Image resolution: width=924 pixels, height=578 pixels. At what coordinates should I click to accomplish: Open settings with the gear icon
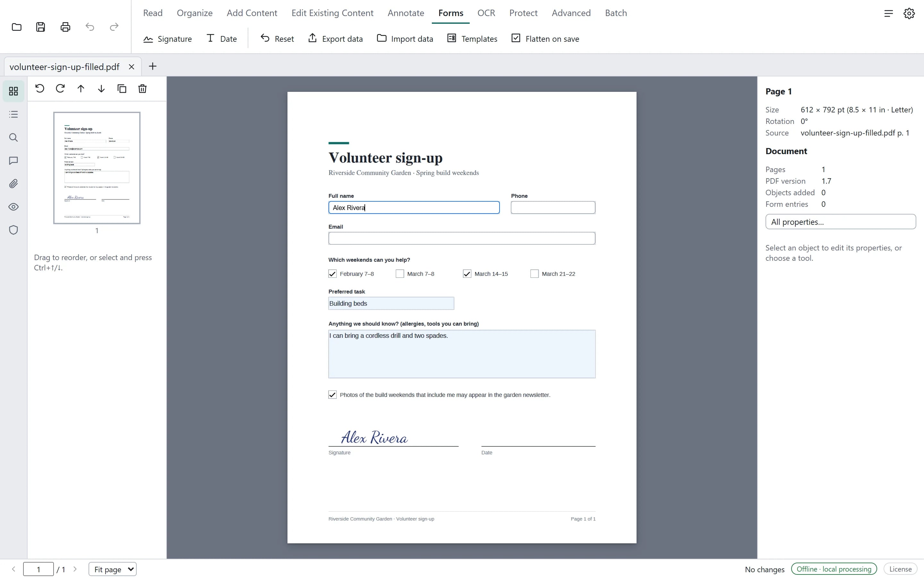tap(909, 13)
